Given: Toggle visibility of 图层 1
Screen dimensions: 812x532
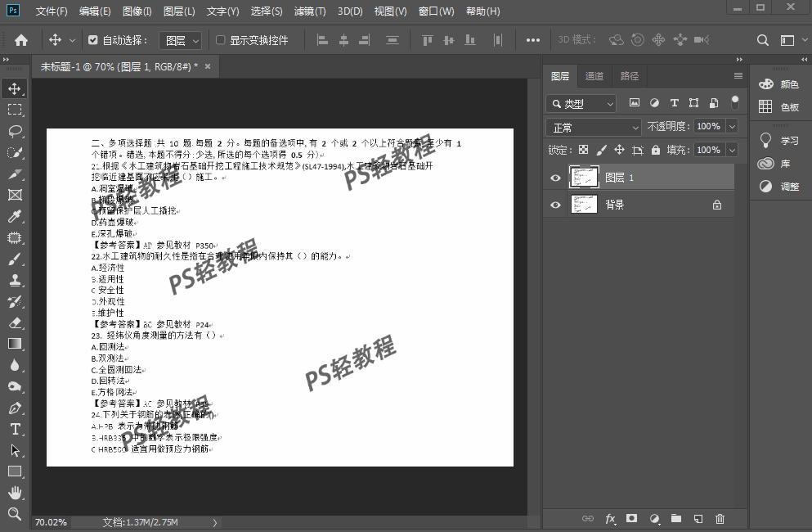Looking at the screenshot, I should click(555, 177).
